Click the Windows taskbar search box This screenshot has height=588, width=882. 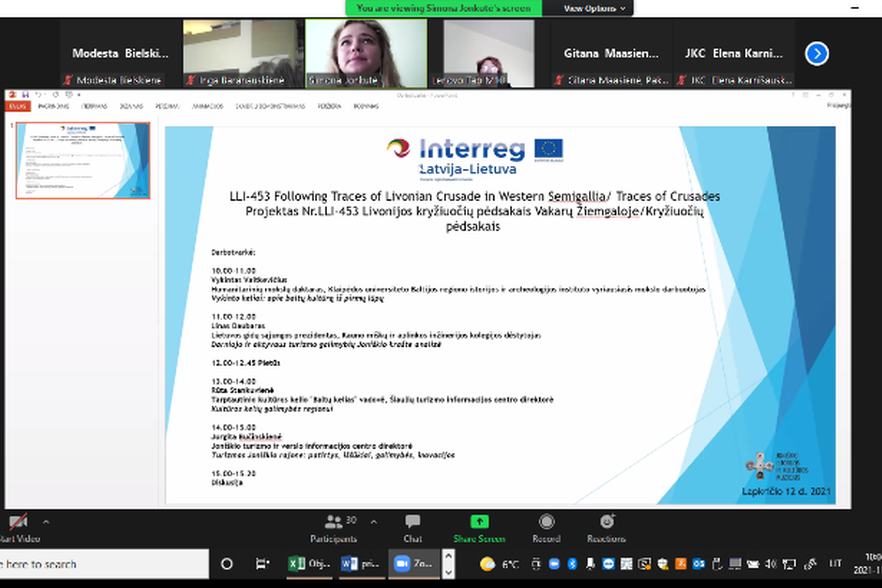point(104,564)
